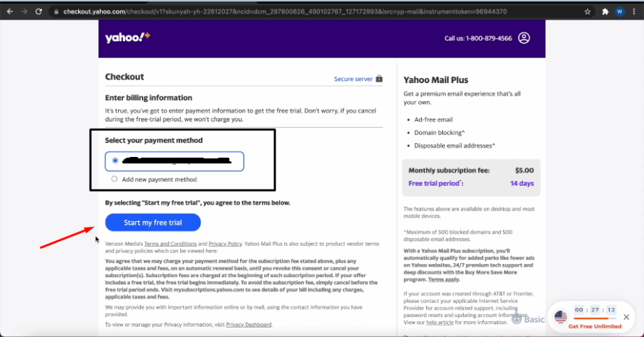This screenshot has width=644, height=337.
Task: Open the Yahoo account profile icon
Action: (524, 38)
